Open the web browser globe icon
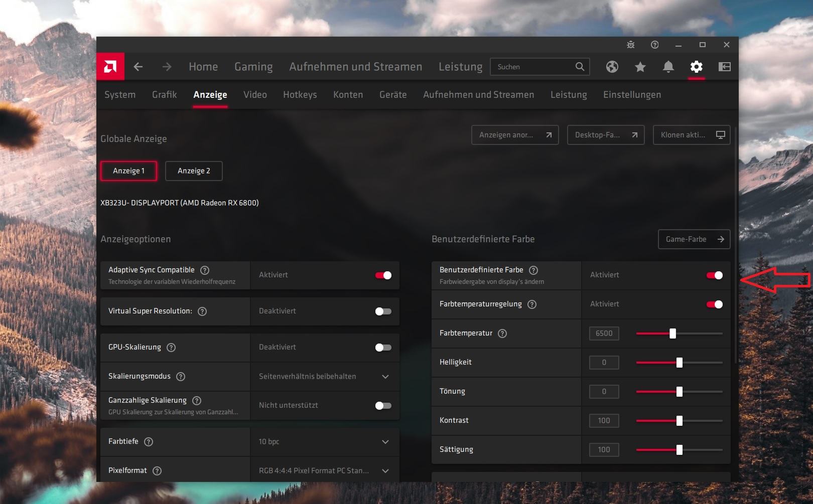Screen dimensions: 813x504 tap(612, 67)
